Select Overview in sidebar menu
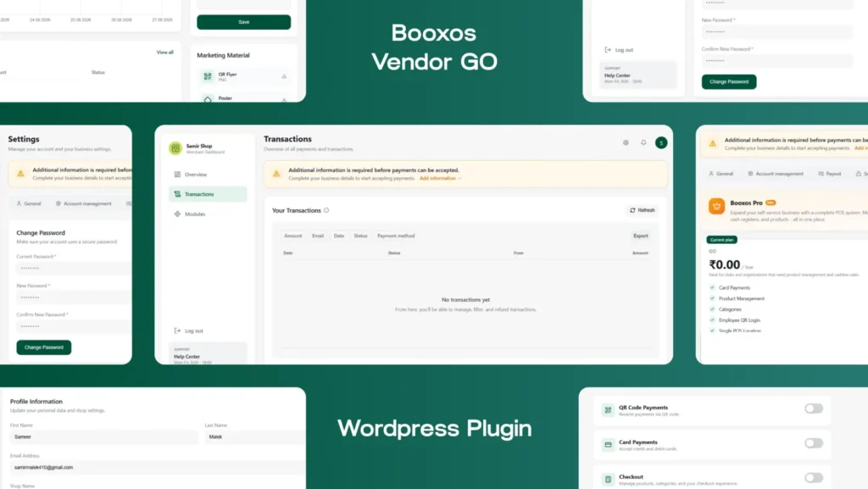The image size is (868, 489). 208,175
